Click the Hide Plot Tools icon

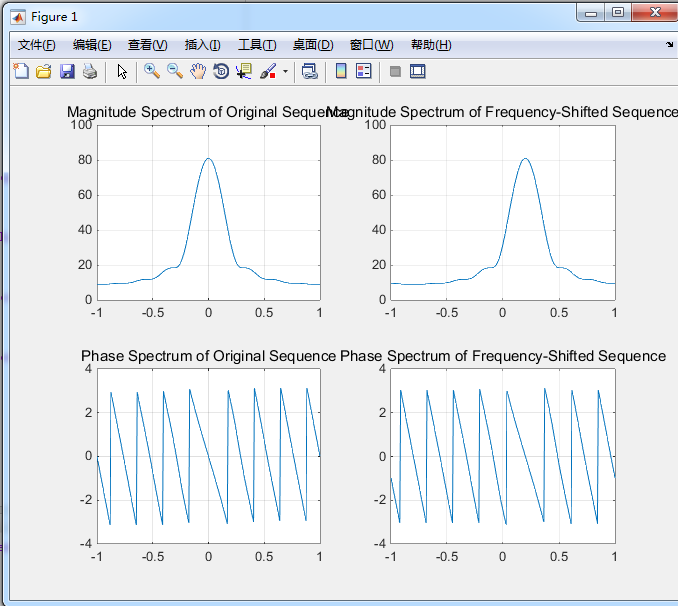pyautogui.click(x=395, y=71)
